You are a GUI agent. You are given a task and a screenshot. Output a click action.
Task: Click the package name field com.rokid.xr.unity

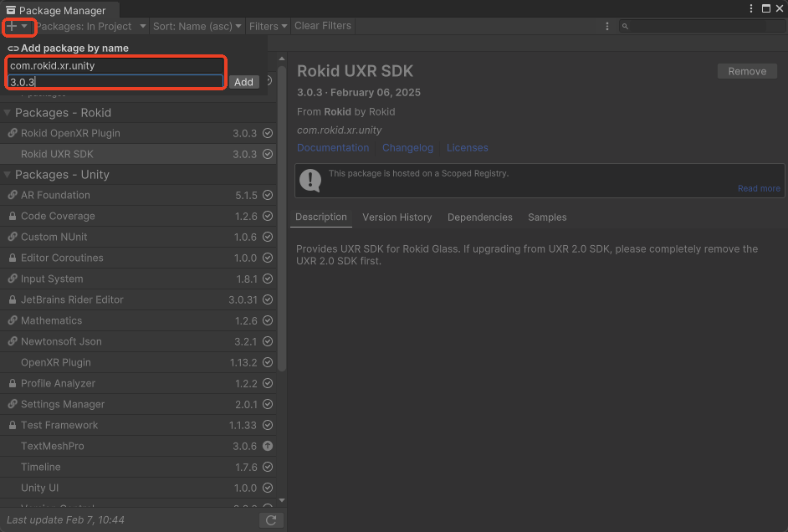tap(115, 66)
